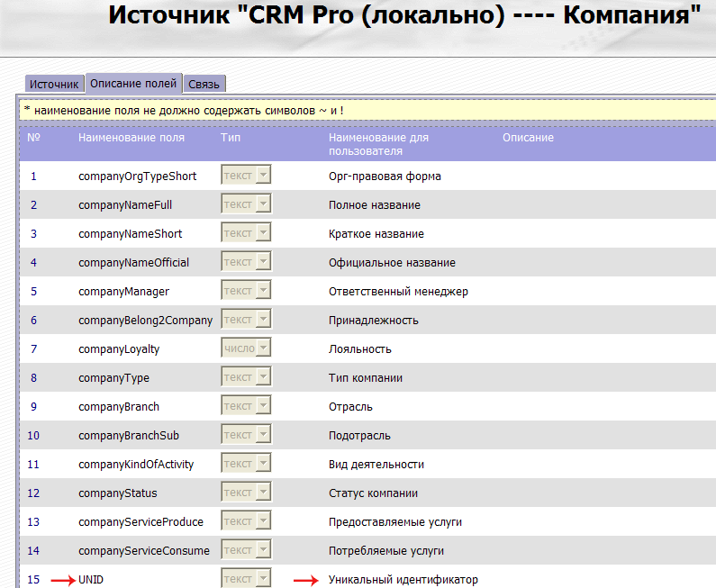Screen dimensions: 716x588
Task: Click the Ответственный менеджер label
Action: point(399,291)
